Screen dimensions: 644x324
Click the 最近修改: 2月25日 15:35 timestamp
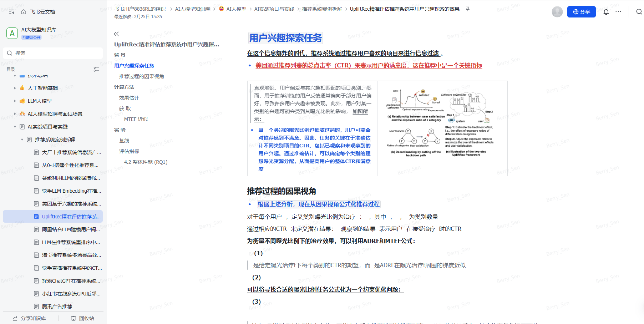click(x=138, y=17)
